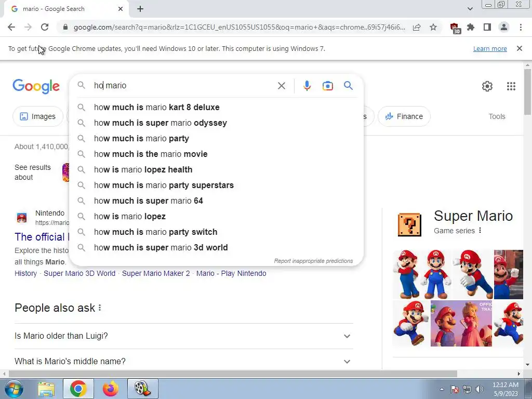Open the Learn more link
This screenshot has width=532, height=399.
click(490, 48)
